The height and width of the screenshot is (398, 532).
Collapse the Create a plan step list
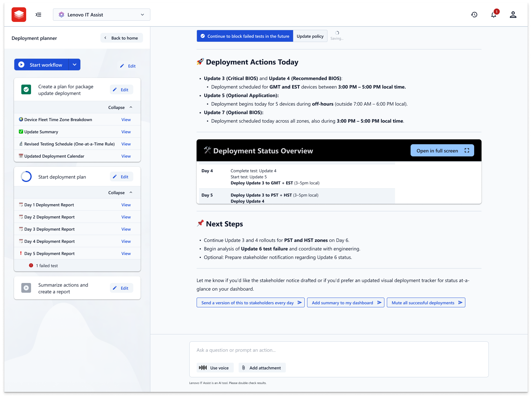(121, 107)
